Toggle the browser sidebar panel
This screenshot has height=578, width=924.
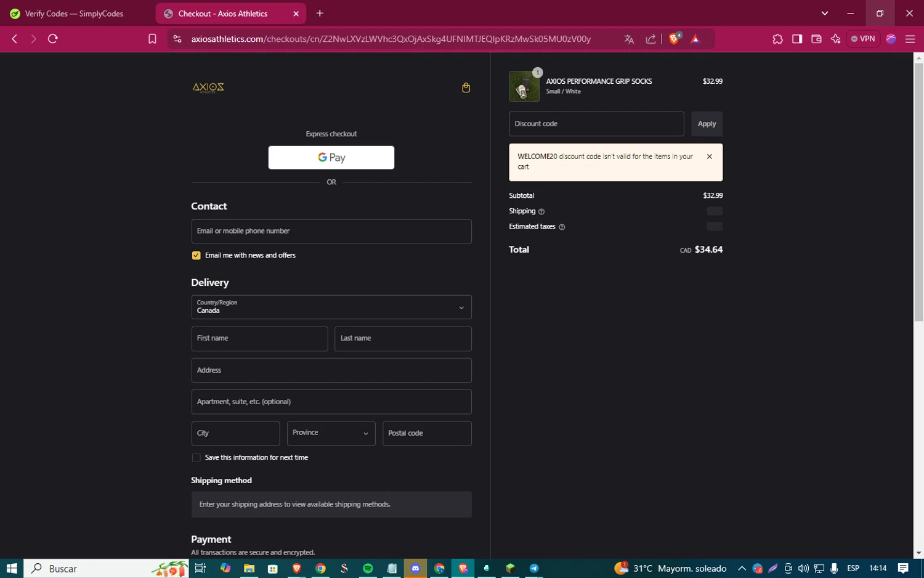click(797, 39)
